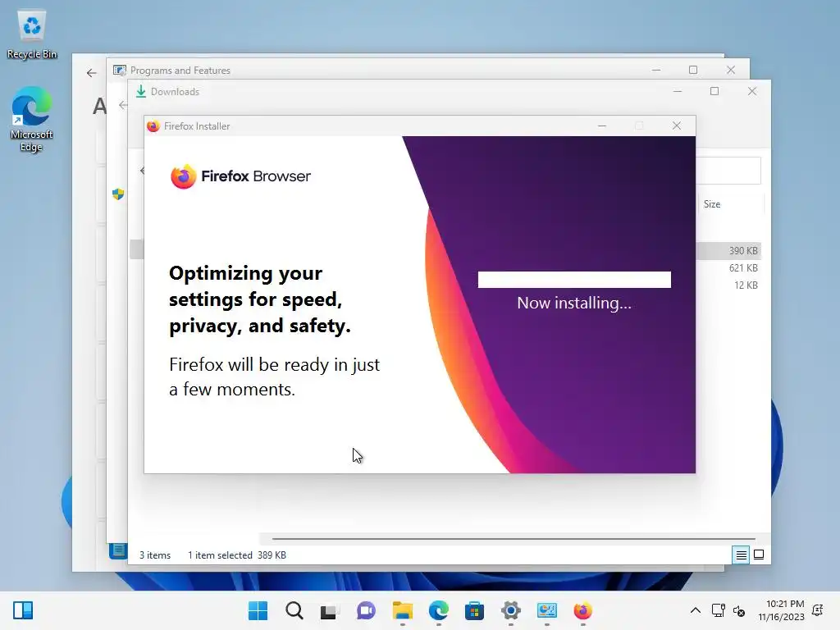This screenshot has width=840, height=630.
Task: Open the Recycle Bin desktop icon
Action: 32,34
